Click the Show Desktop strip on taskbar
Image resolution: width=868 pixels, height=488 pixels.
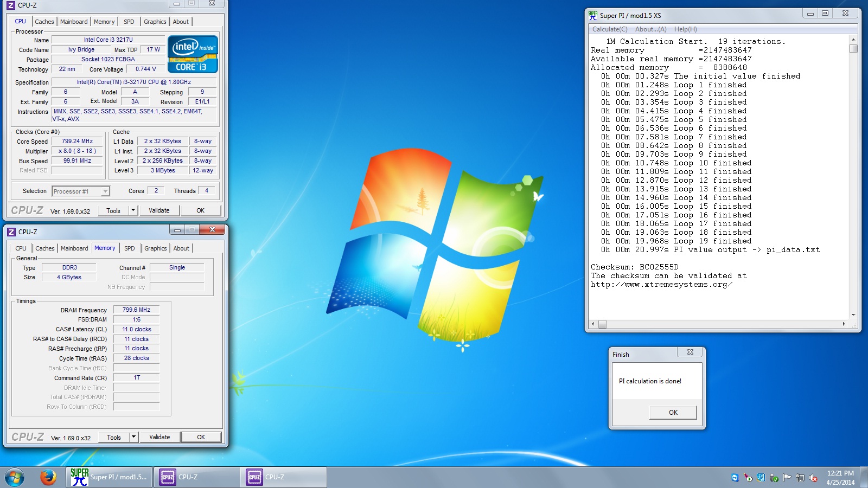pyautogui.click(x=864, y=478)
